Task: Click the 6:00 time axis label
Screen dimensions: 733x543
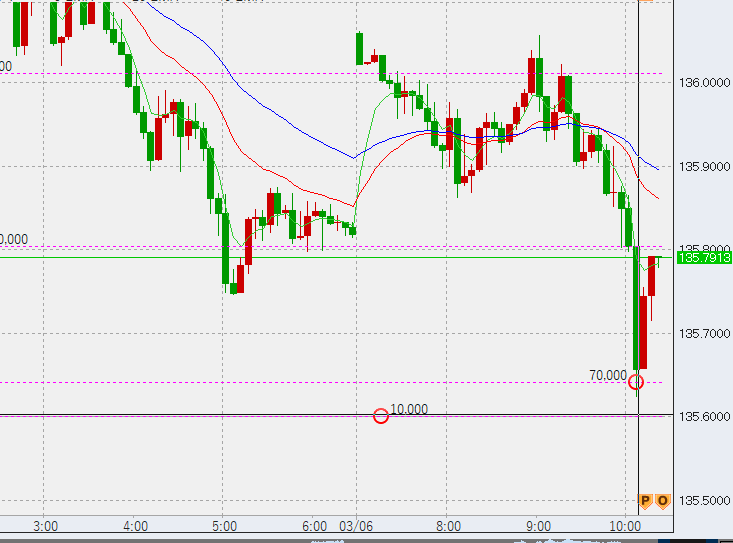Action: pyautogui.click(x=314, y=526)
